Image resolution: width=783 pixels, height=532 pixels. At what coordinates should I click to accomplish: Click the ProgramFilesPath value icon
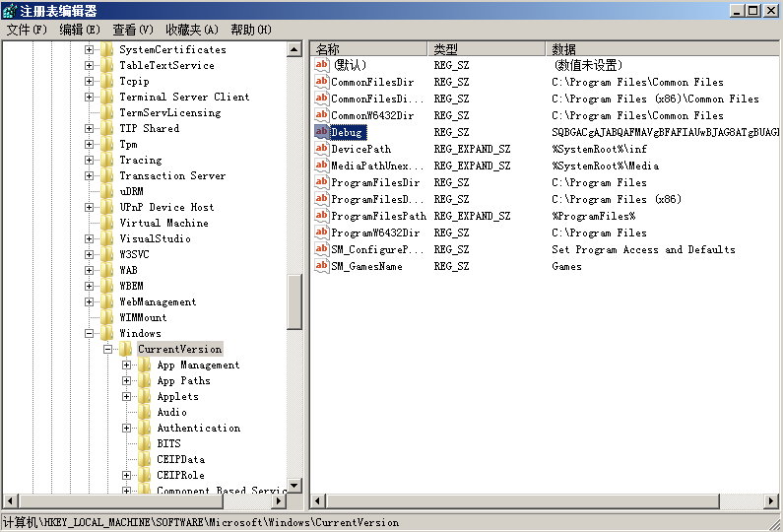tap(321, 216)
